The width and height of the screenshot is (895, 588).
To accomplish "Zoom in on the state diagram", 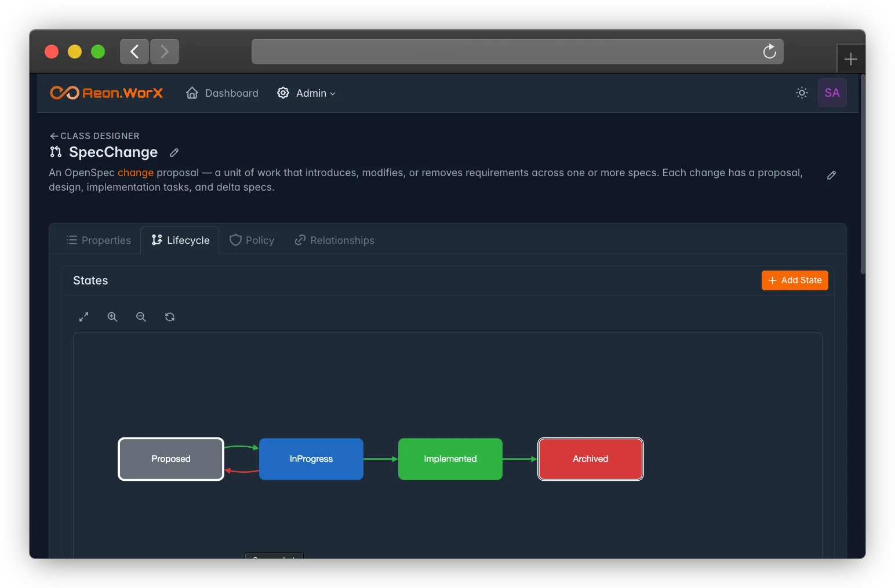I will point(112,317).
